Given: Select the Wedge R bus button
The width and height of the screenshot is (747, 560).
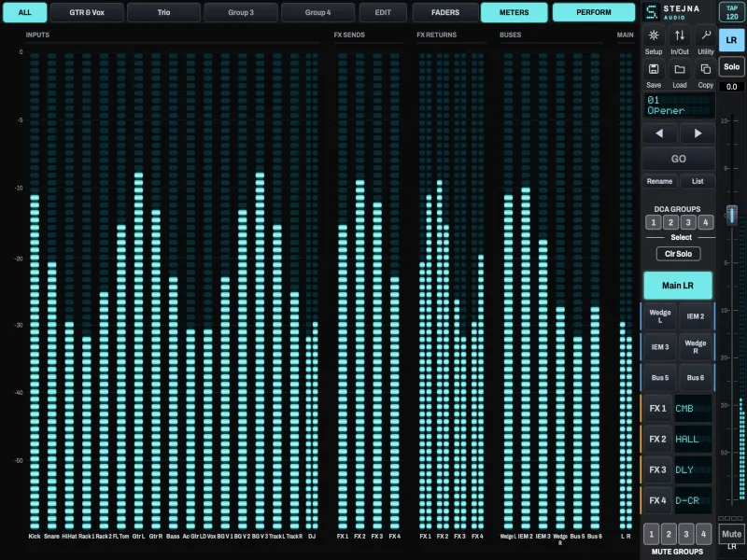Looking at the screenshot, I should tap(696, 347).
